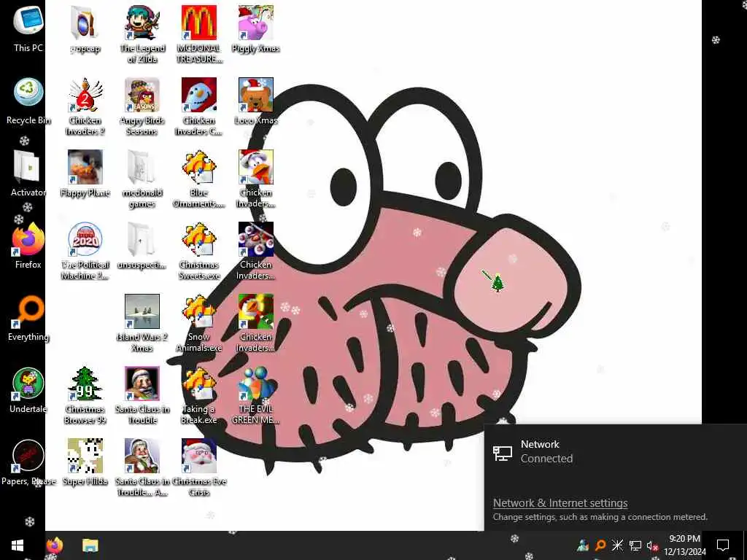This screenshot has width=747, height=560.
Task: Select the Island Wars 2 Xmas shortcut
Action: [x=142, y=311]
